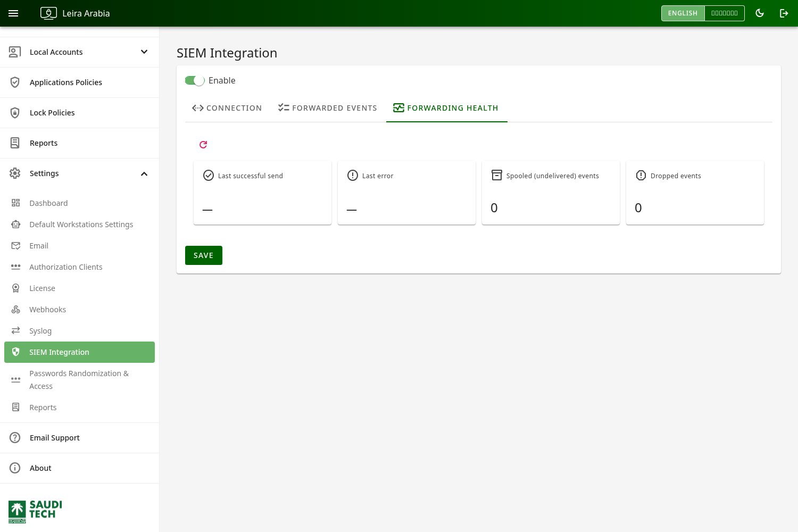Open SIEM Integration menu item
The height and width of the screenshot is (532, 798).
pyautogui.click(x=79, y=352)
